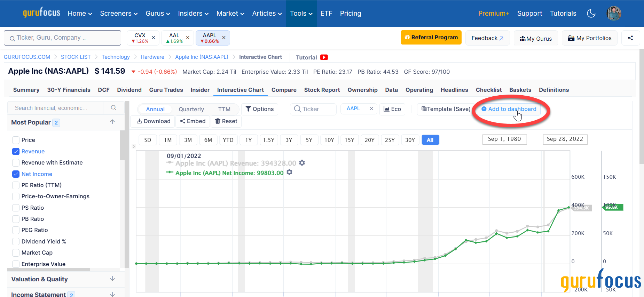Click the start date field Sep 1, 1980
Viewport: 644px width, 297px height.
[x=504, y=139]
